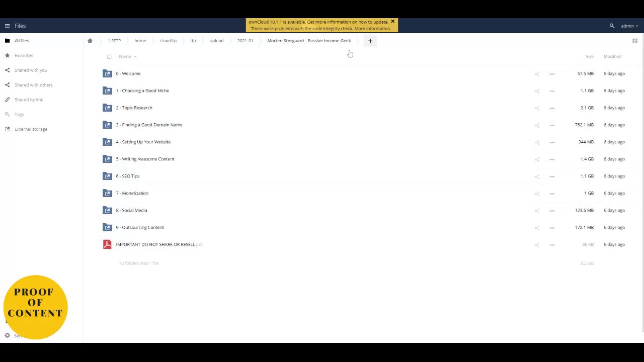Open the admin user dropdown
The image size is (644, 362).
pyautogui.click(x=629, y=26)
